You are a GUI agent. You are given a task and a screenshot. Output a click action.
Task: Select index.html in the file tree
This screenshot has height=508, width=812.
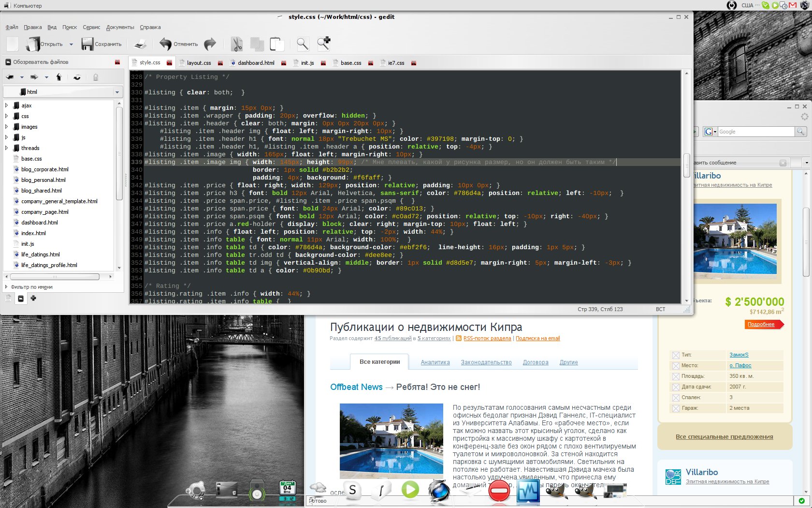click(33, 233)
